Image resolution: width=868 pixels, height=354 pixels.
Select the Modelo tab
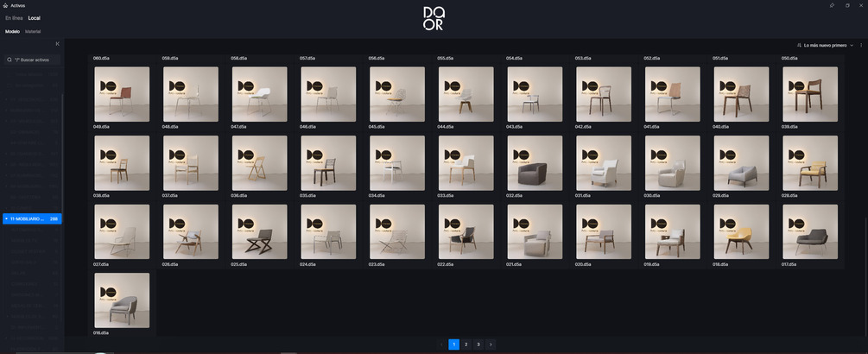click(x=13, y=32)
